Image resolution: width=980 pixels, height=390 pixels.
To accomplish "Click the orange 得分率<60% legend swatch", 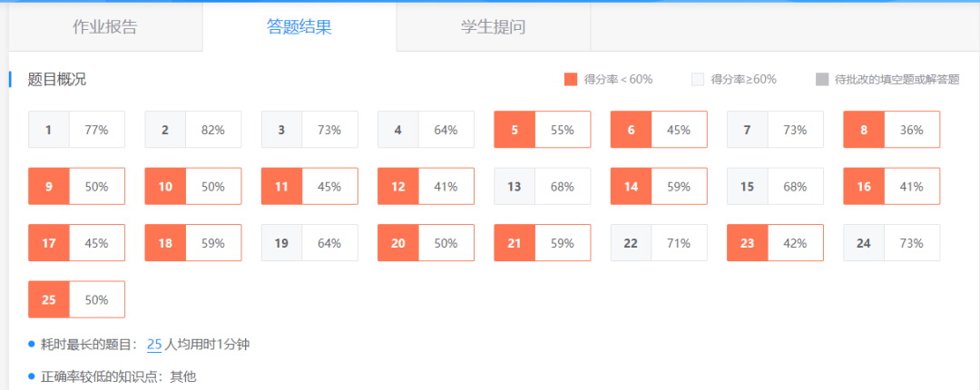I will click(570, 80).
